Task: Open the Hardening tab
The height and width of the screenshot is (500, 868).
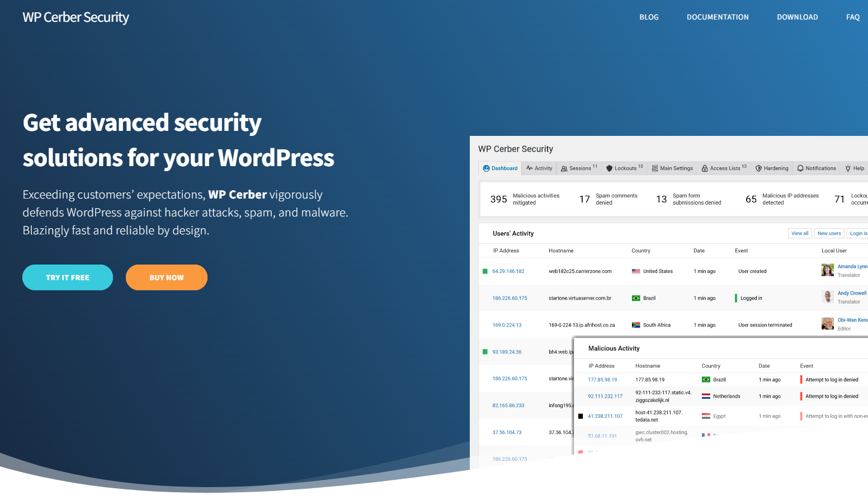Action: [x=772, y=168]
